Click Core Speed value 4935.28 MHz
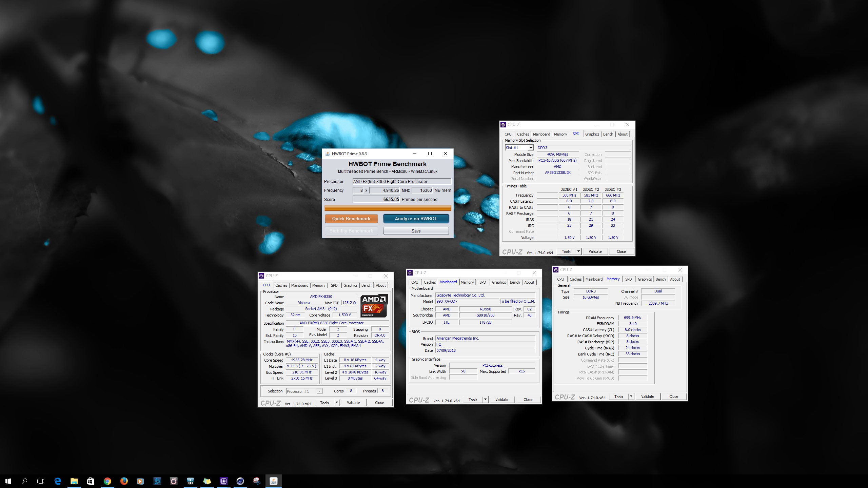Screen dimensions: 868x488 pos(302,360)
